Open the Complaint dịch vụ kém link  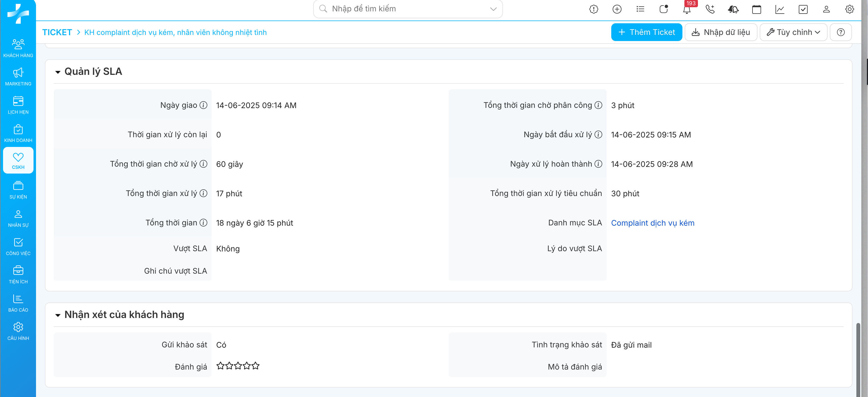point(652,223)
